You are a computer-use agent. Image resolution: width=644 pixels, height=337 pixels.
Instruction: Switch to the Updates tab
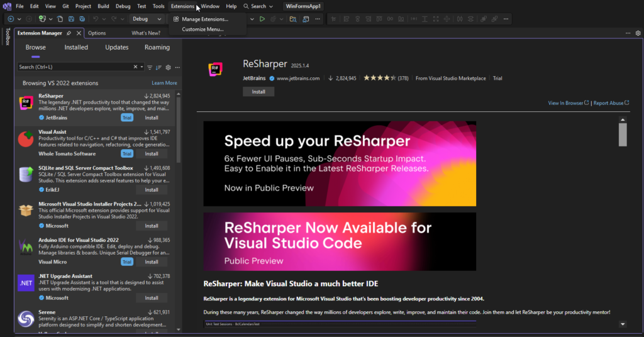(116, 48)
